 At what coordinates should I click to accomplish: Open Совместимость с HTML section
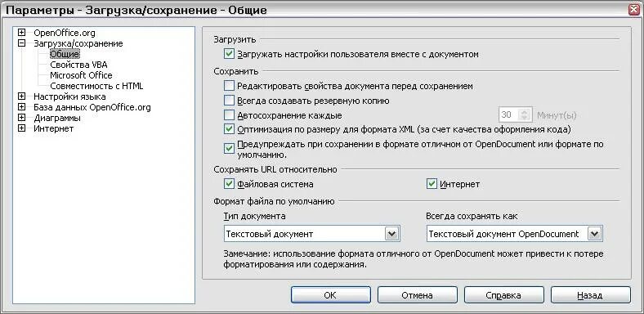pyautogui.click(x=96, y=86)
